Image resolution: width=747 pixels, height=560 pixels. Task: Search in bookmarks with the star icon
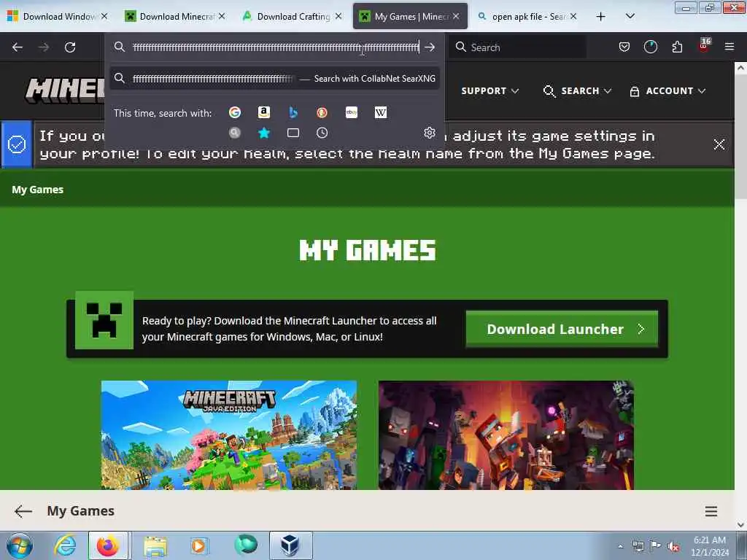(264, 133)
